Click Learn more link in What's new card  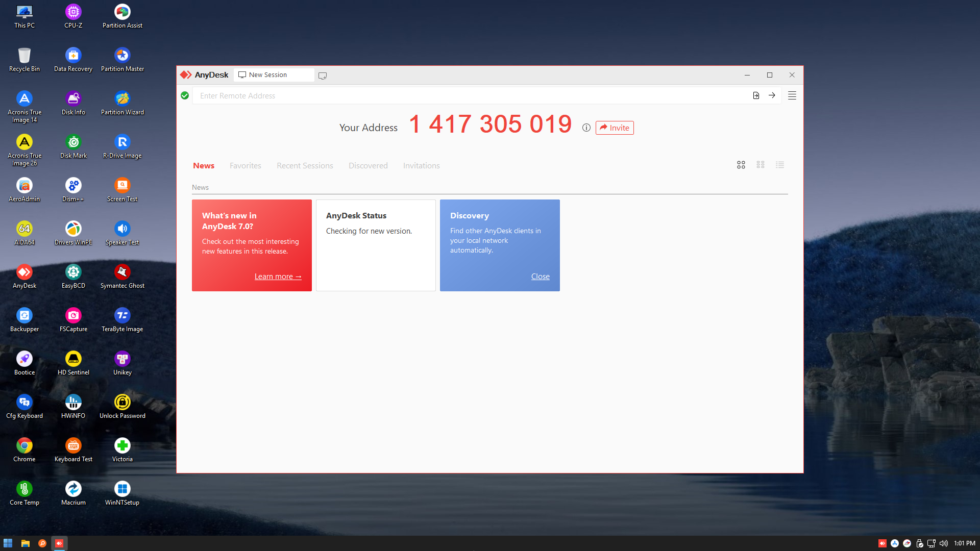coord(278,277)
